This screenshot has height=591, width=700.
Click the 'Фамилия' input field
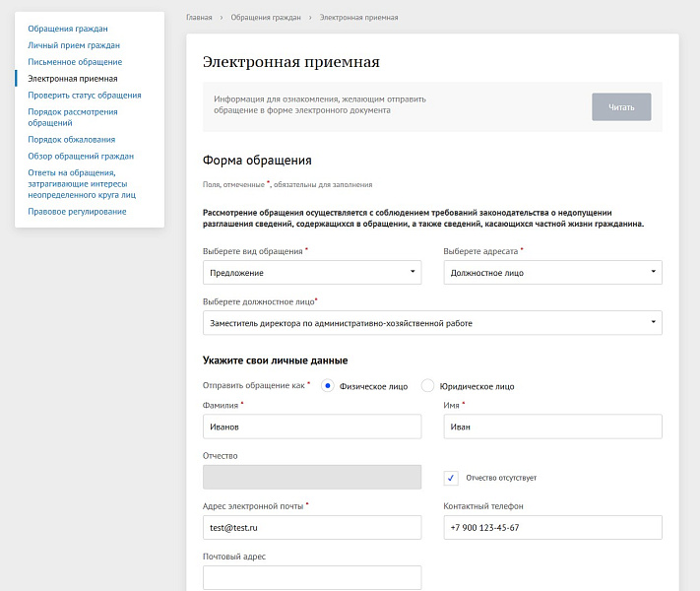(311, 427)
